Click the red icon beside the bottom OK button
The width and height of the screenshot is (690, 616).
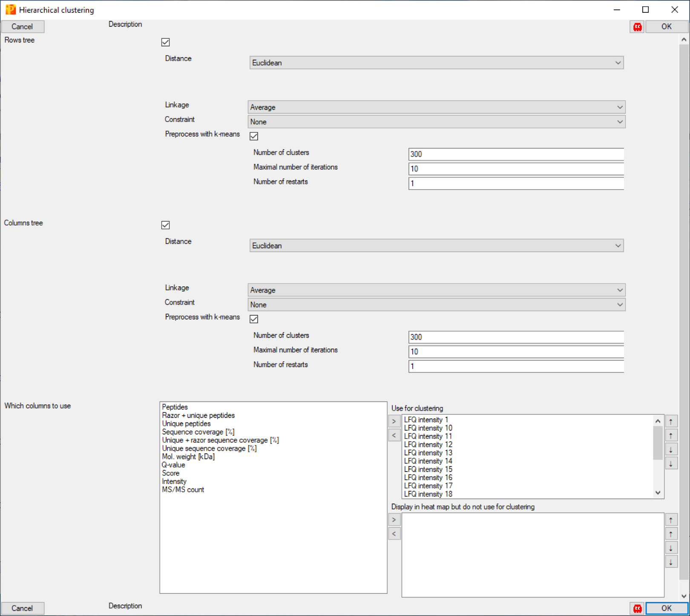[637, 608]
